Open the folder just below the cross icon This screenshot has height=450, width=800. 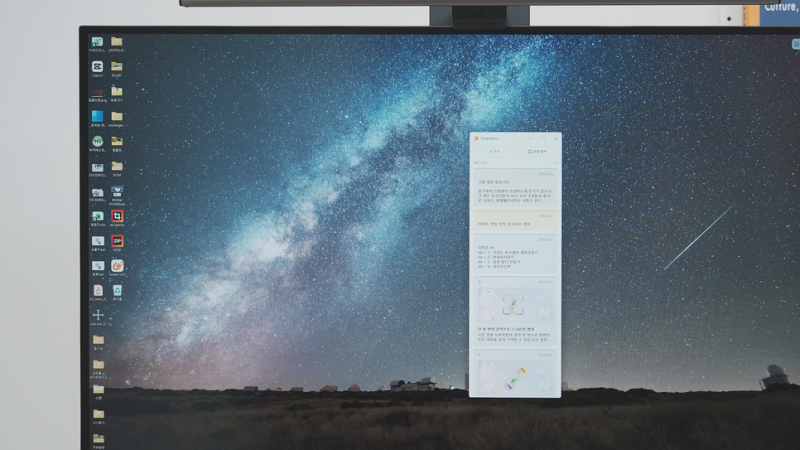point(98,340)
